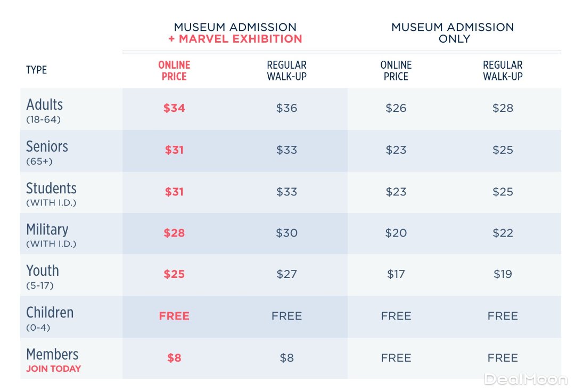The width and height of the screenshot is (575, 392).
Task: Click the rightmost REGULAR WALK-UP column header
Action: click(x=503, y=70)
